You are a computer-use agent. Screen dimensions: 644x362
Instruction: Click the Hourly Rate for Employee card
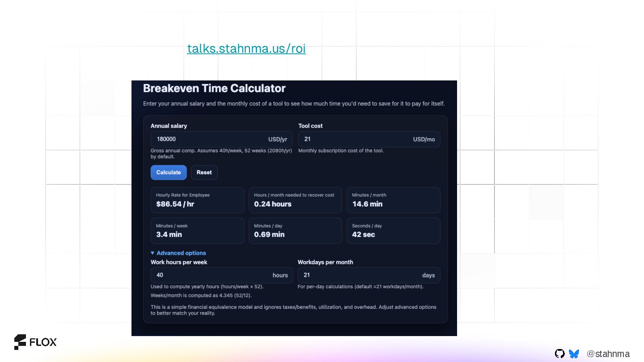tap(197, 200)
